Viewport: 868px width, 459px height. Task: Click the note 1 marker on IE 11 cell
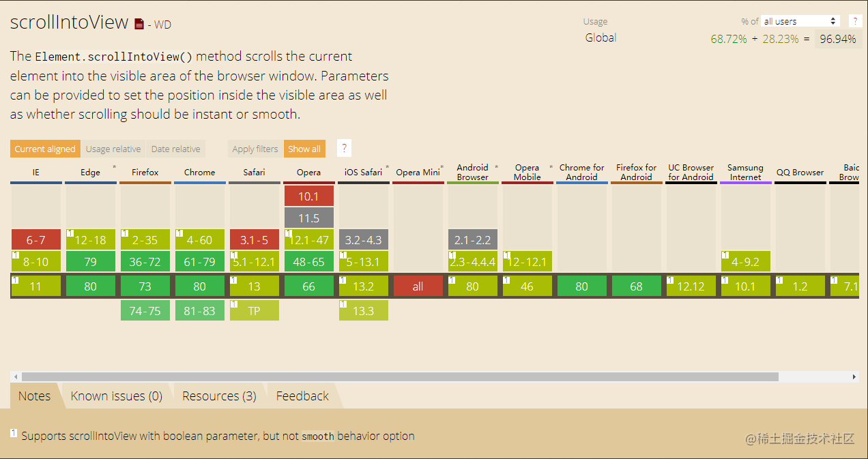[15, 280]
